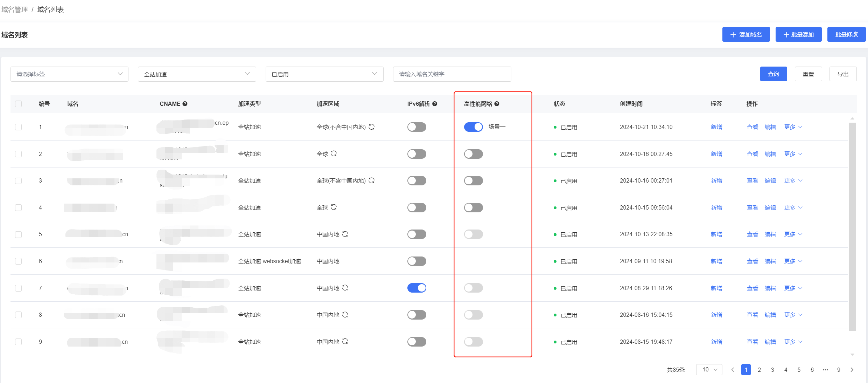Toggle 高性能网络 switch for row 4
This screenshot has width=868, height=383.
point(474,207)
